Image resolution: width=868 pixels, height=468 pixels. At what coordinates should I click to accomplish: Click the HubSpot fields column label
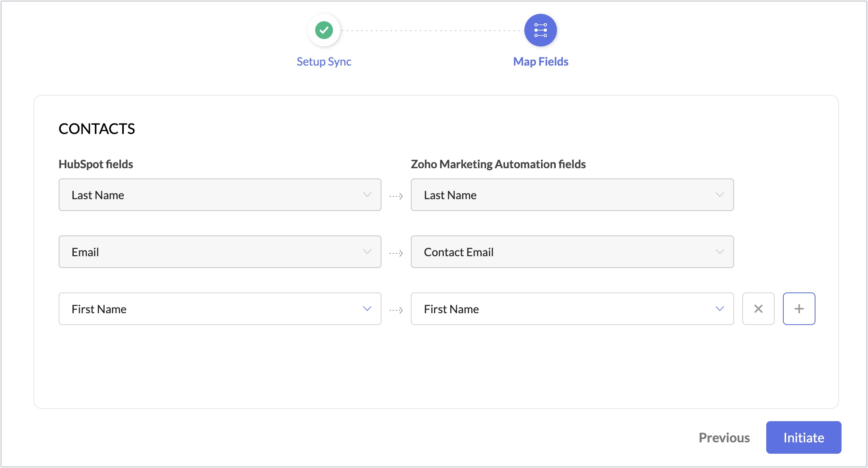pyautogui.click(x=96, y=164)
